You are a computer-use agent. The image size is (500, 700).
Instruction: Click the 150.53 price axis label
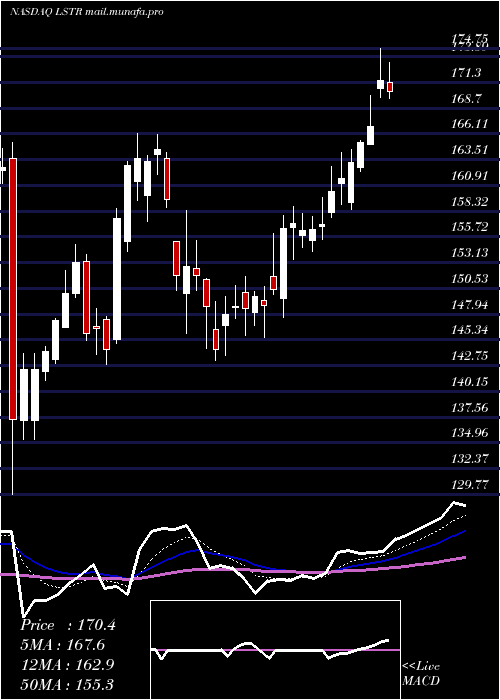pos(469,279)
